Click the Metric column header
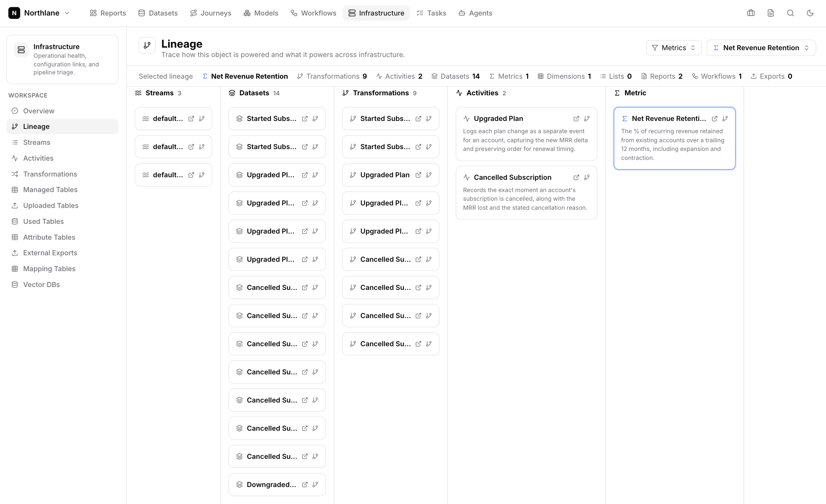826x504 pixels. [x=630, y=93]
